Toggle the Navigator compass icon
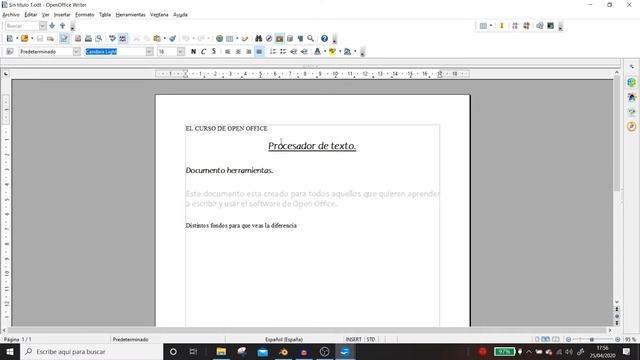Viewport: 640px width, 360px height. pos(269,38)
